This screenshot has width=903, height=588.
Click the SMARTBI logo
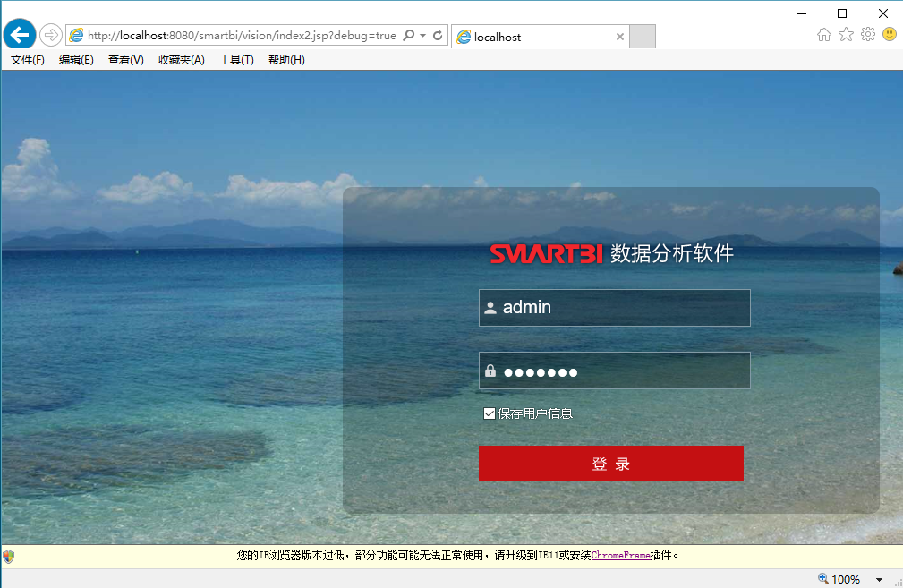click(x=546, y=253)
